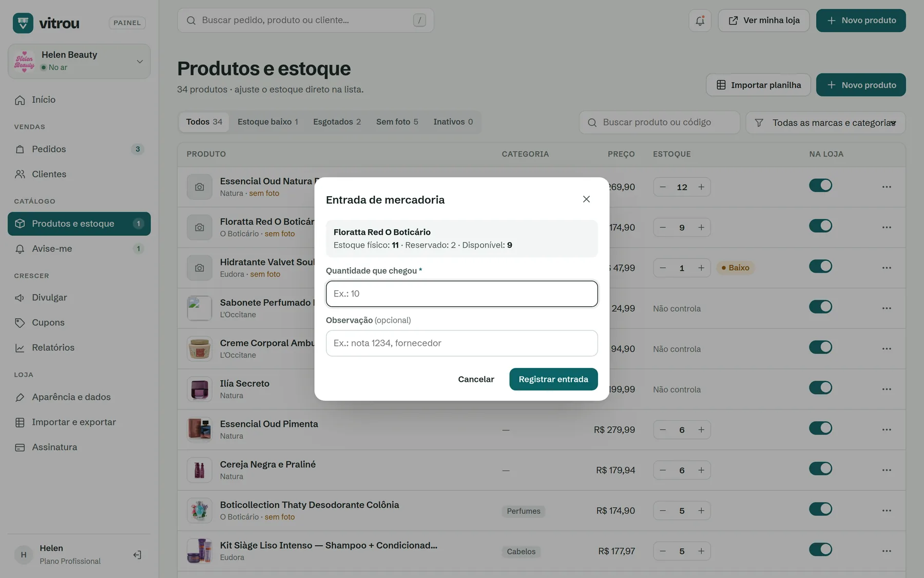
Task: Focus the Quantidade que chegou field
Action: (461, 294)
